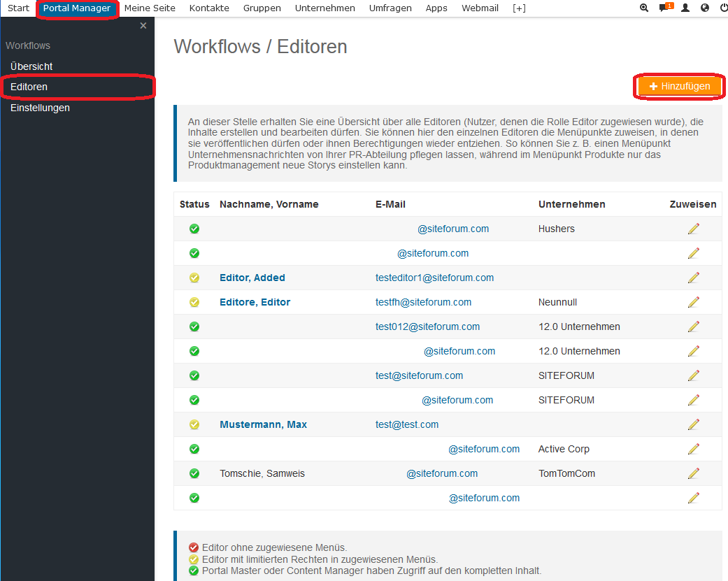Open Webmail from the top menu

click(x=480, y=8)
